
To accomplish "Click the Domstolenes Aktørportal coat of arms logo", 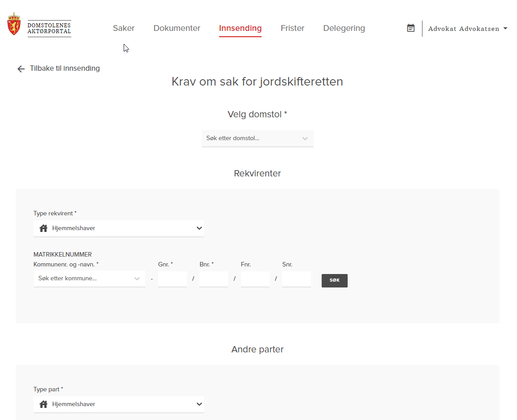I will [14, 24].
